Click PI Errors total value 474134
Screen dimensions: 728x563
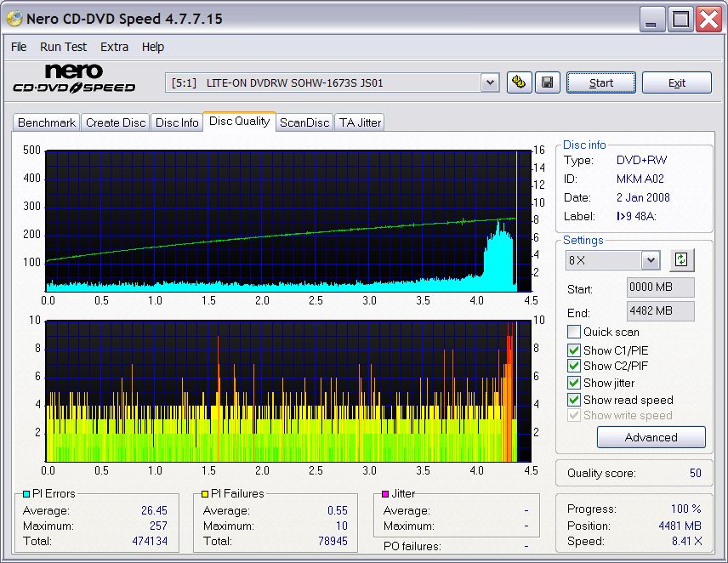[x=150, y=541]
